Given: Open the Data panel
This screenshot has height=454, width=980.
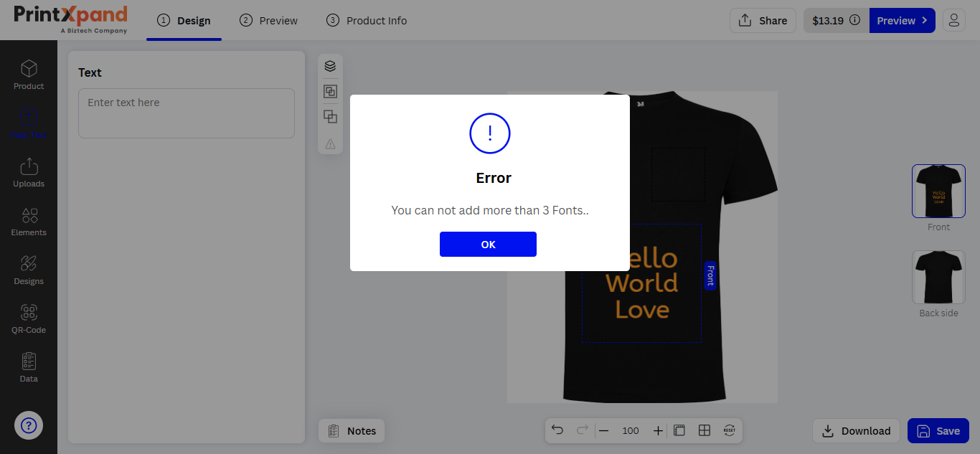Looking at the screenshot, I should pyautogui.click(x=29, y=367).
